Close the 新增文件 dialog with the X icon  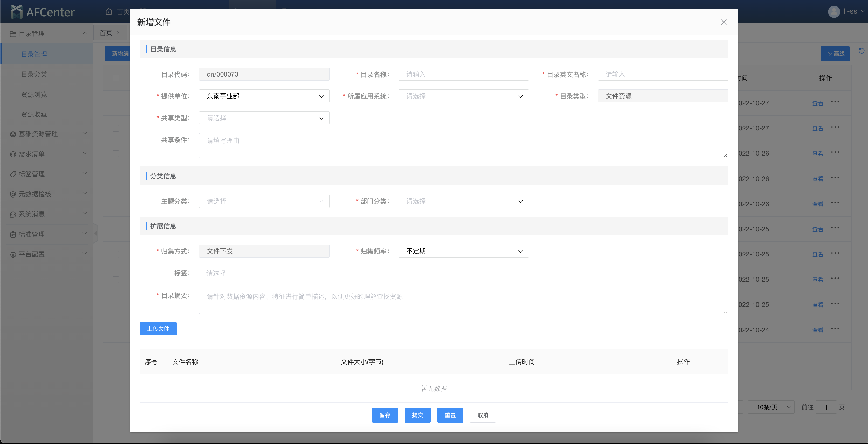[x=724, y=22]
